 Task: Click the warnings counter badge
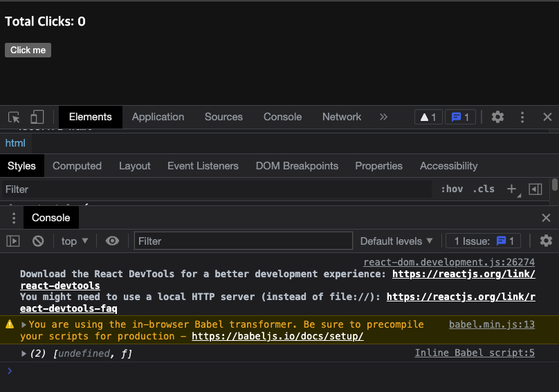(428, 117)
